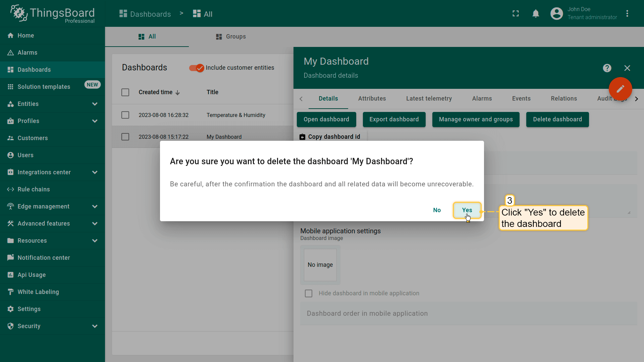The height and width of the screenshot is (362, 644).
Task: Open the Latest telemetry tab
Action: pyautogui.click(x=429, y=99)
